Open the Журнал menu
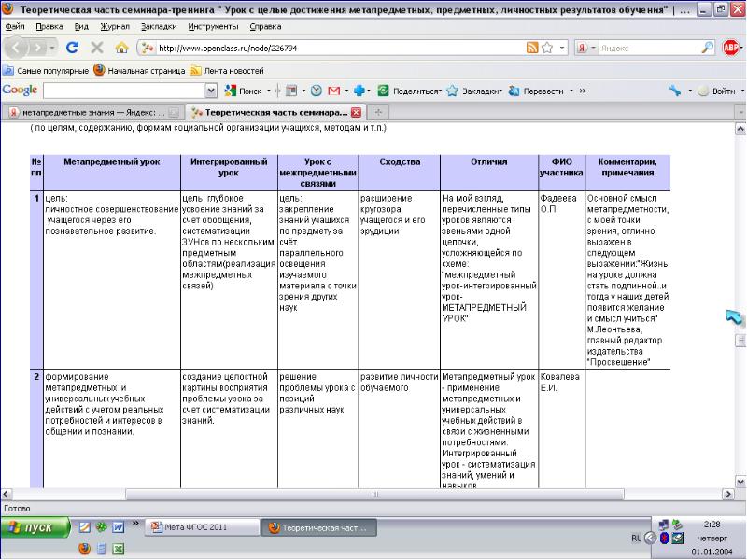747x560 pixels. [114, 26]
